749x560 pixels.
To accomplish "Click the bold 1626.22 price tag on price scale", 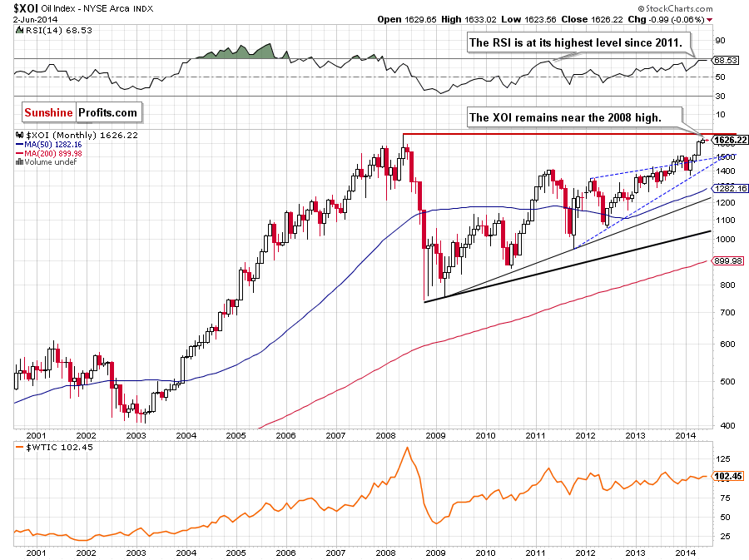I will pyautogui.click(x=731, y=140).
